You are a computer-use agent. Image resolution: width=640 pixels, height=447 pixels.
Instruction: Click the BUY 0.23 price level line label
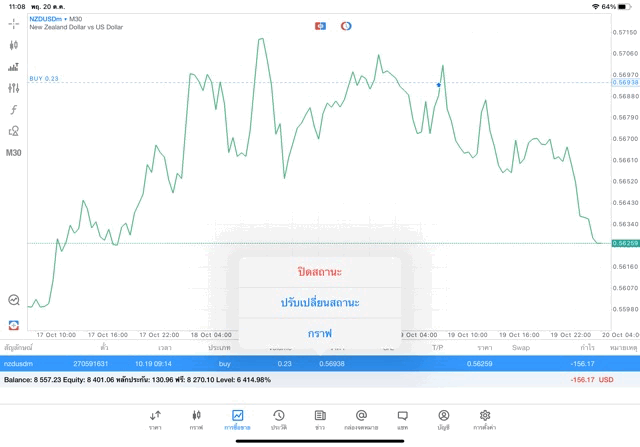pyautogui.click(x=44, y=78)
